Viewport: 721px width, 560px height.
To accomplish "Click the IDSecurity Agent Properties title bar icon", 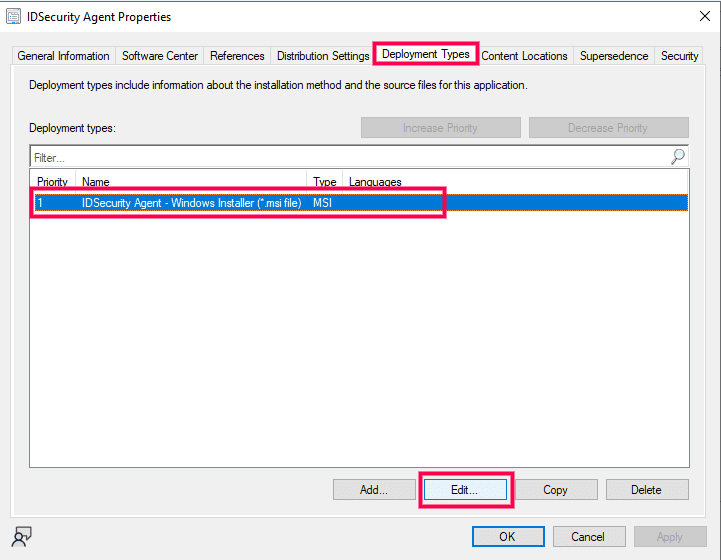I will (13, 17).
